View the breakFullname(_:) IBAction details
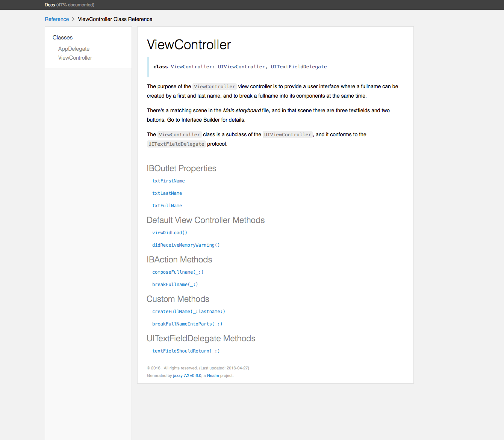 coord(175,284)
